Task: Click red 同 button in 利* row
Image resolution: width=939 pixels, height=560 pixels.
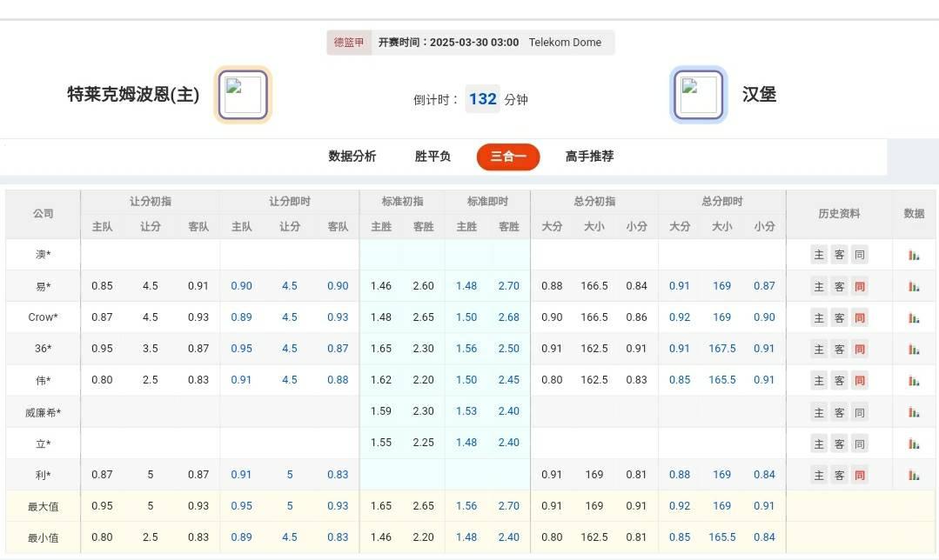Action: click(x=859, y=475)
